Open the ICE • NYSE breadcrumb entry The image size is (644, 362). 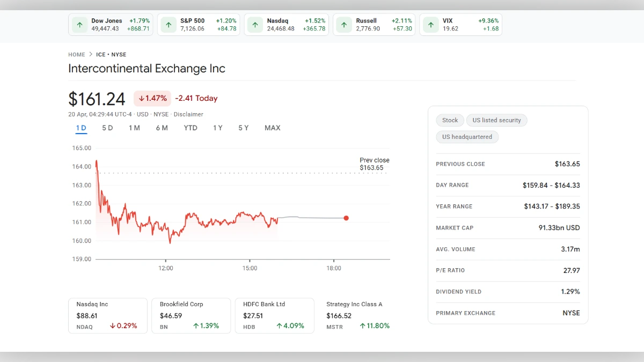[x=111, y=54]
